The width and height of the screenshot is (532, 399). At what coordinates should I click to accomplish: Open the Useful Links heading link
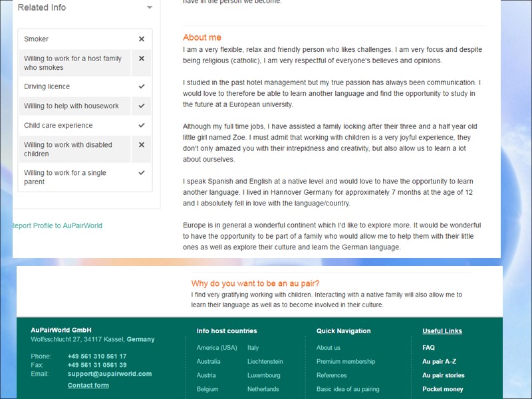442,331
